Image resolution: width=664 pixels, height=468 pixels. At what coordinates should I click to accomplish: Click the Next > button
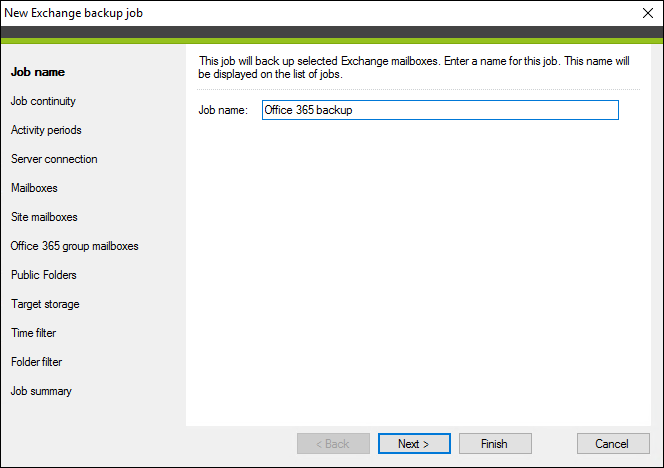[x=414, y=443]
